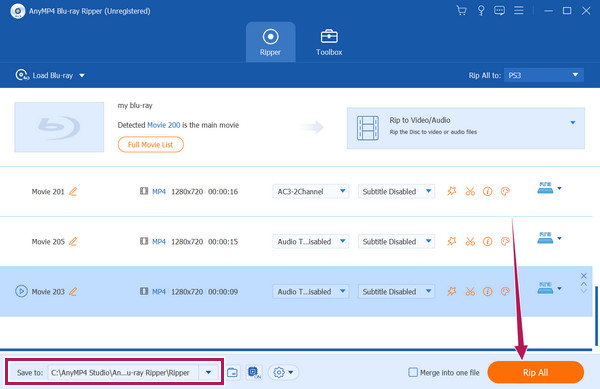Click the edit effect wand for Movie 201
The width and height of the screenshot is (600, 389).
pos(452,191)
